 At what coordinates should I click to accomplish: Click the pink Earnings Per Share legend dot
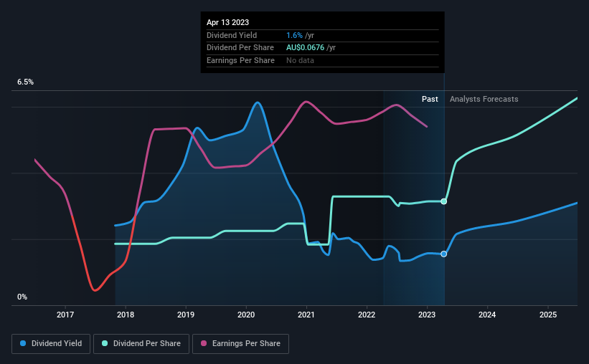click(204, 343)
